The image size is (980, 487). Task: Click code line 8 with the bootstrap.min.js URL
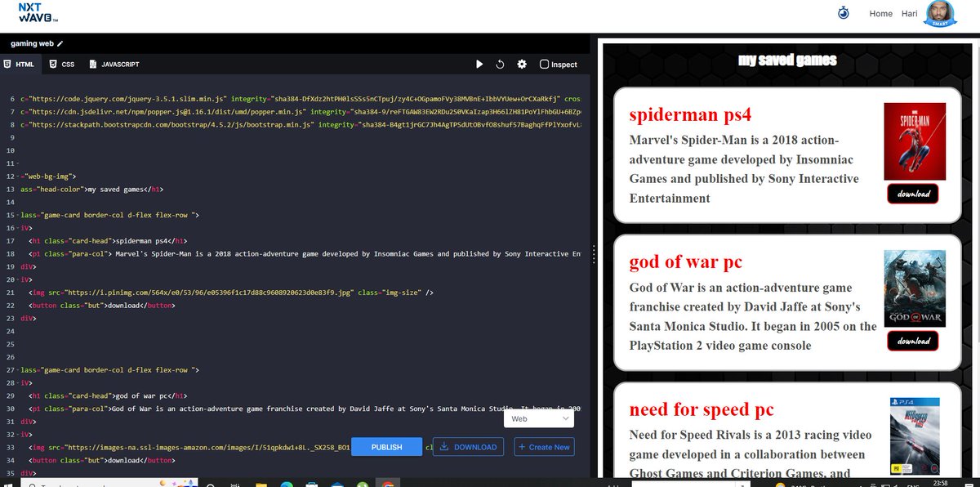click(x=301, y=124)
